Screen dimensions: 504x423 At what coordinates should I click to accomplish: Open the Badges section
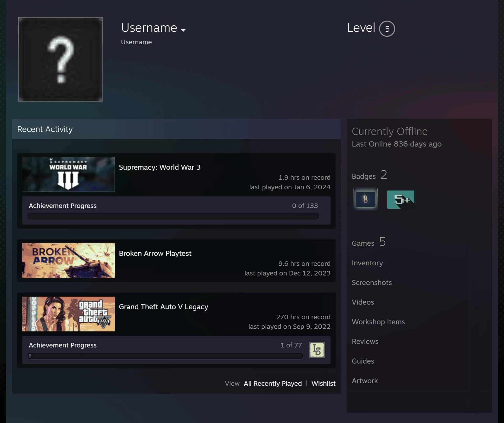coord(369,175)
